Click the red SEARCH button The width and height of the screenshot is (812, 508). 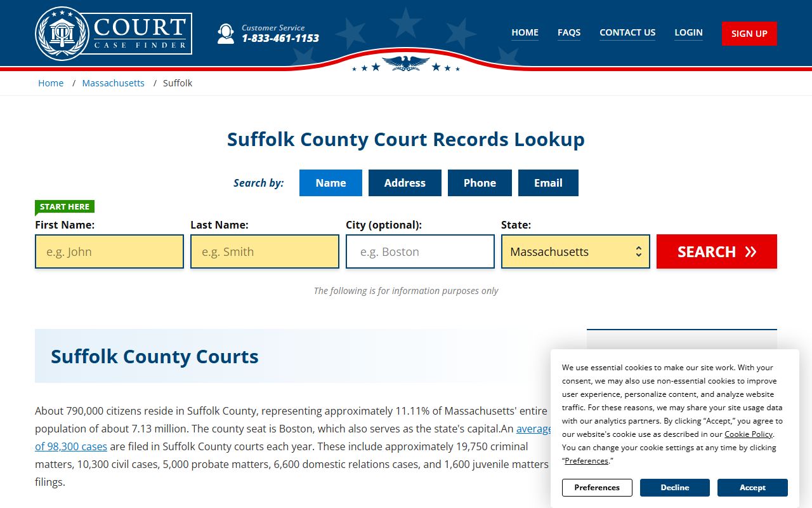coord(717,251)
